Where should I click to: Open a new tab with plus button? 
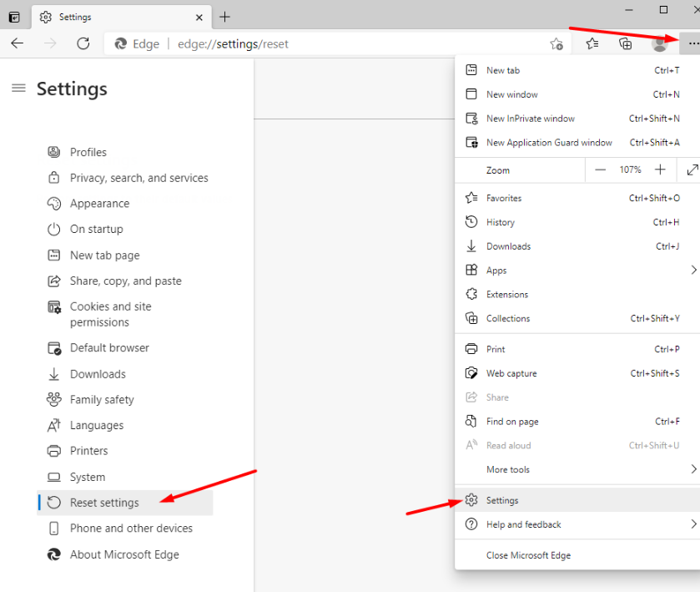225,17
